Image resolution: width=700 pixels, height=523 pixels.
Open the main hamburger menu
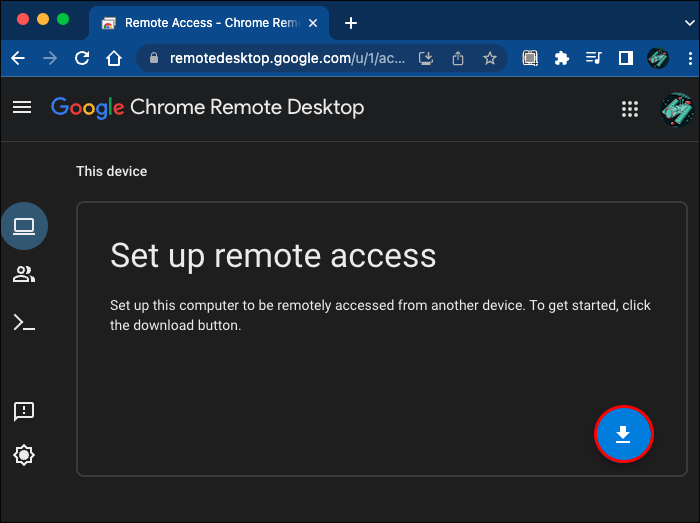22,107
